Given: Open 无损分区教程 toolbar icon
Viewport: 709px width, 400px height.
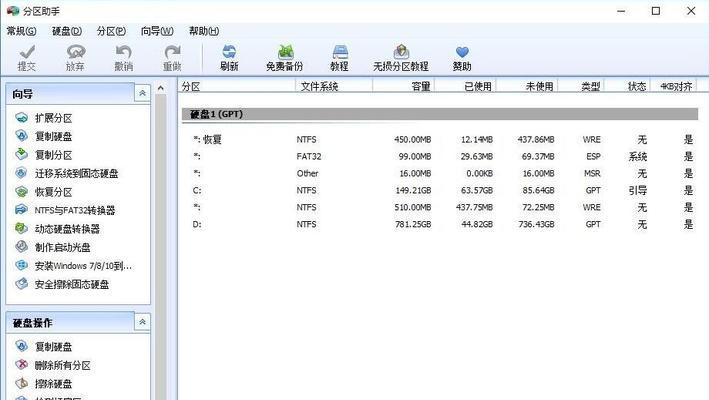Looking at the screenshot, I should tap(401, 58).
